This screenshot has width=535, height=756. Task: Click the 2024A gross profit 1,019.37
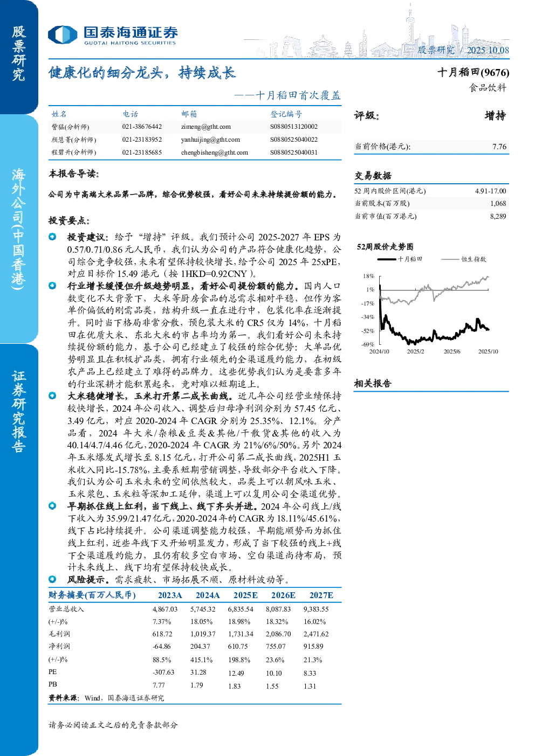(x=203, y=634)
